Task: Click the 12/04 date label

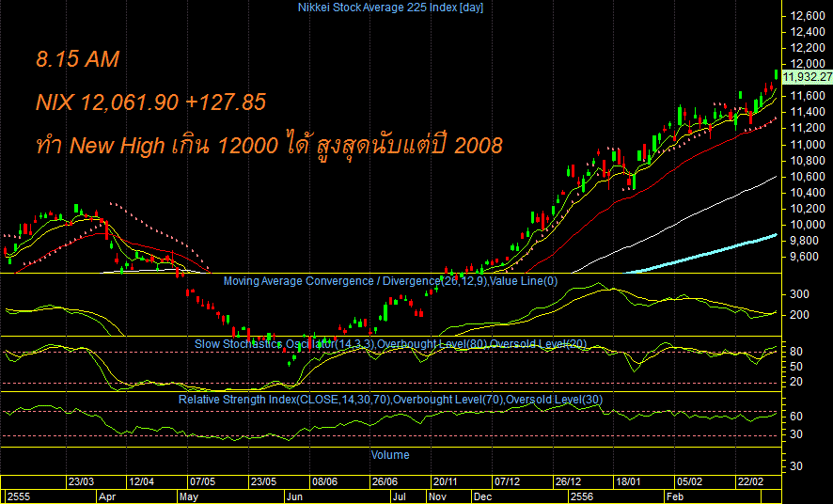Action: (141, 481)
